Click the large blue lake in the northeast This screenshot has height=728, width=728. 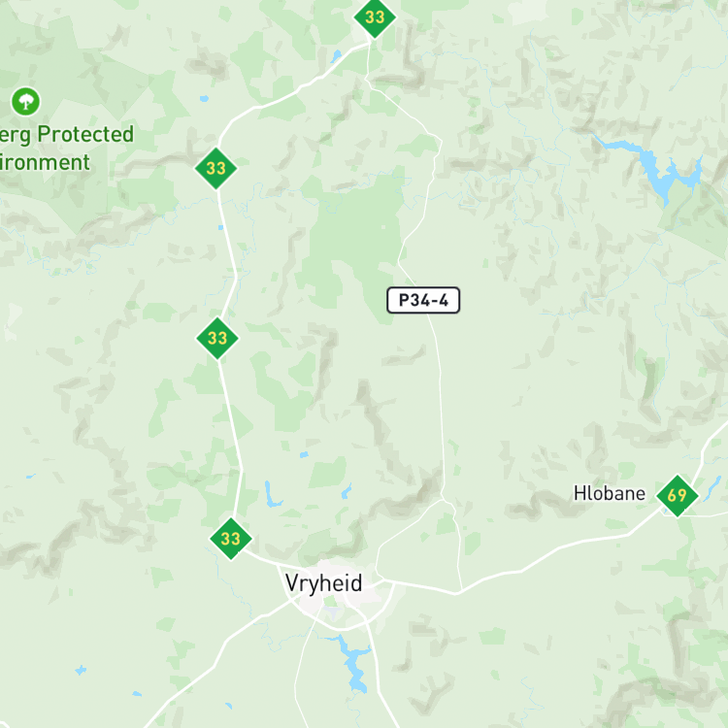(x=659, y=168)
